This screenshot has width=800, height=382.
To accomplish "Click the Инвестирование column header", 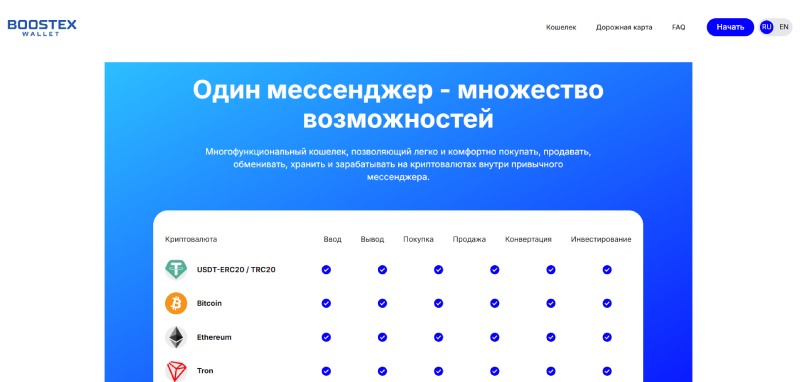I will click(601, 239).
